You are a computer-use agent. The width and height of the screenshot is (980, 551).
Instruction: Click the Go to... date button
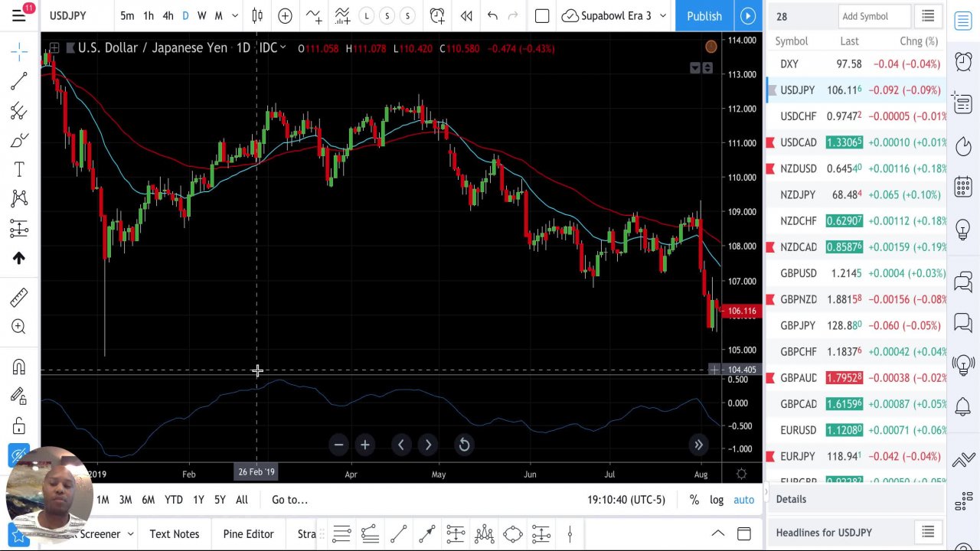point(289,500)
